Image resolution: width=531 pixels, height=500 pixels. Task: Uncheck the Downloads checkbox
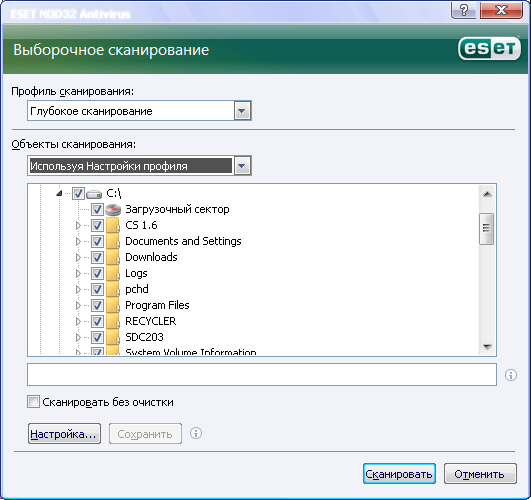click(x=97, y=257)
